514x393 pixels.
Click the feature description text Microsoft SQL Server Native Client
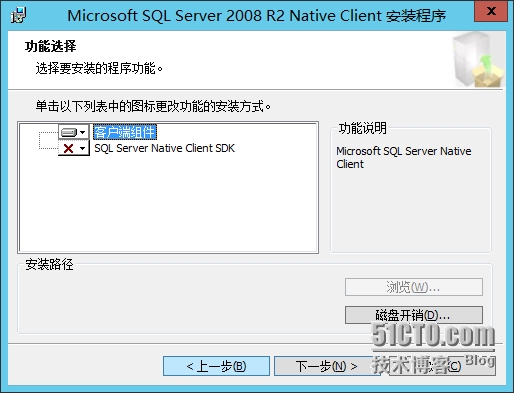coord(404,157)
